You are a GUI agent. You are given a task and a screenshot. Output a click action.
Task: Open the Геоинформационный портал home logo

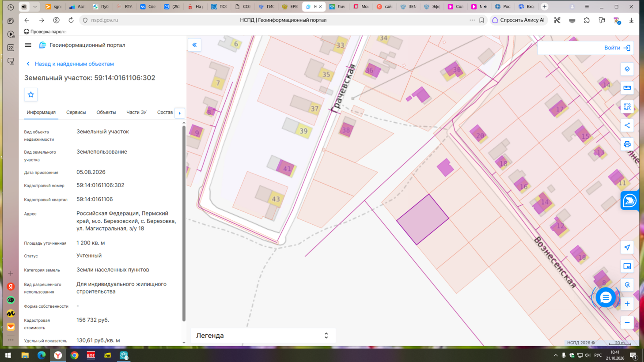[x=82, y=45]
